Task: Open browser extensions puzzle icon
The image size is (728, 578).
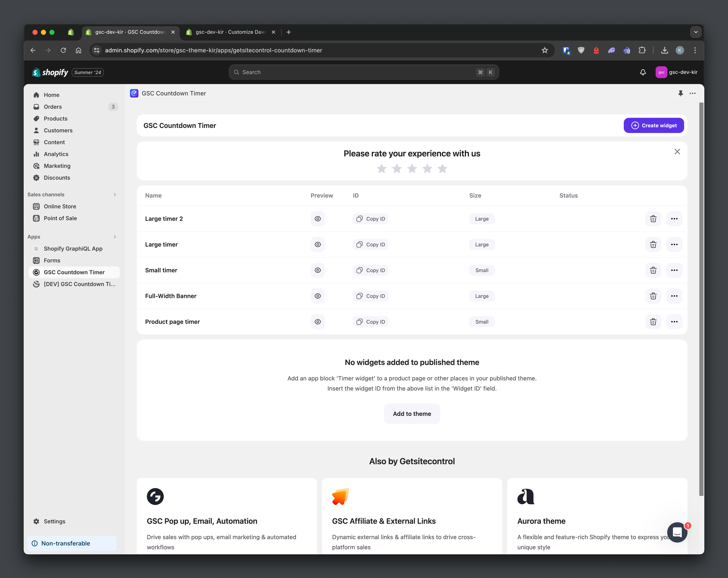Action: coord(642,50)
